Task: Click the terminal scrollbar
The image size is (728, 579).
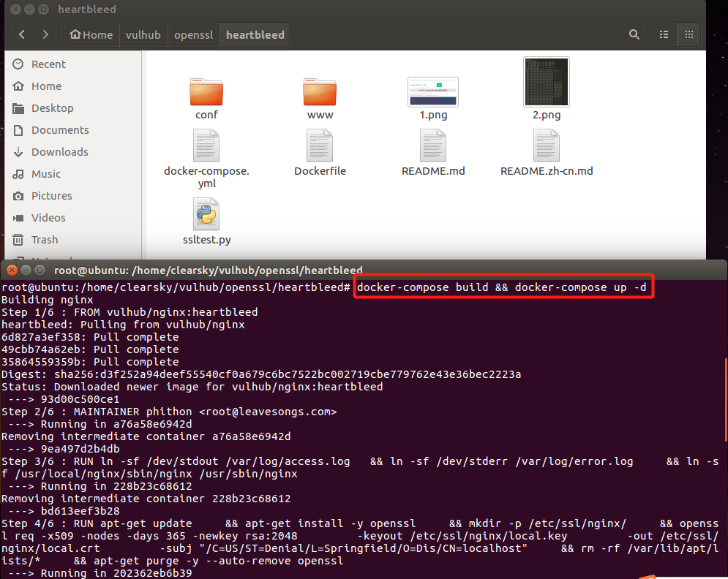Action: (725, 399)
